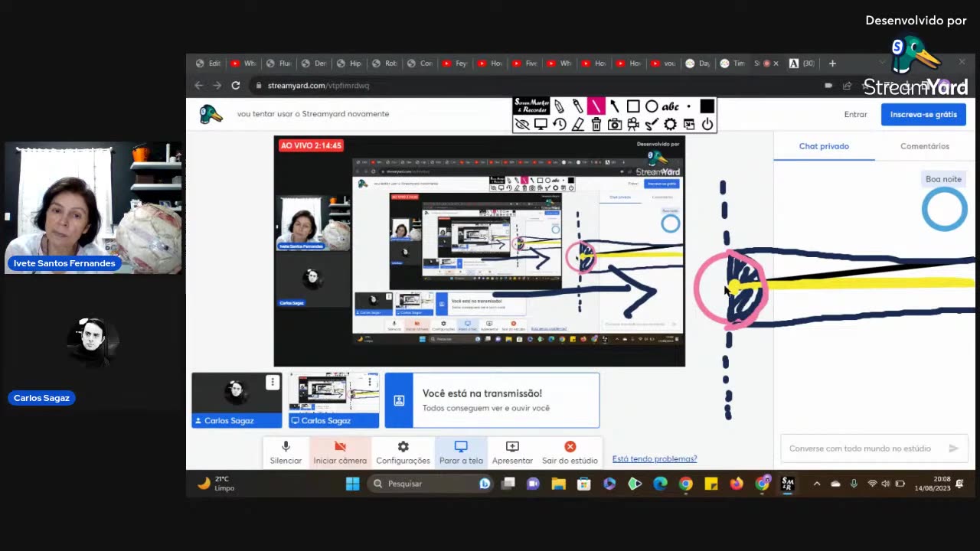Click the freehand signature brush icon
This screenshot has height=551, width=980.
point(652,124)
